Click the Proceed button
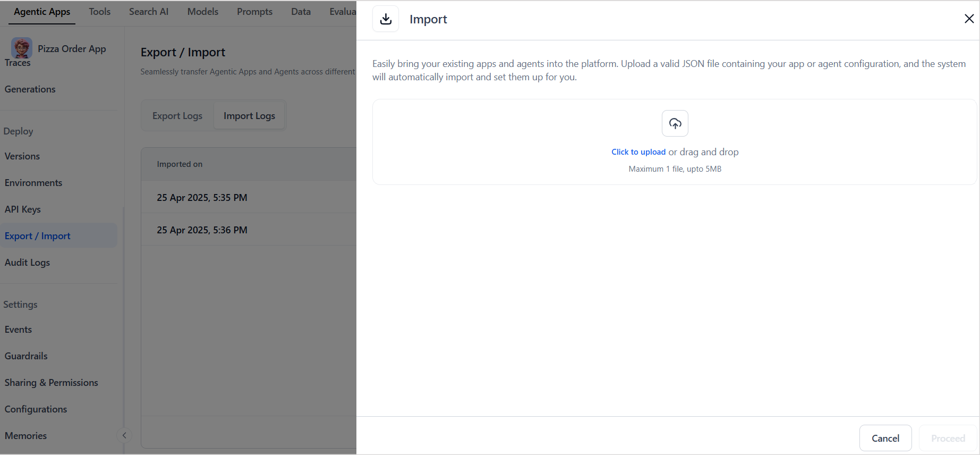 point(948,438)
